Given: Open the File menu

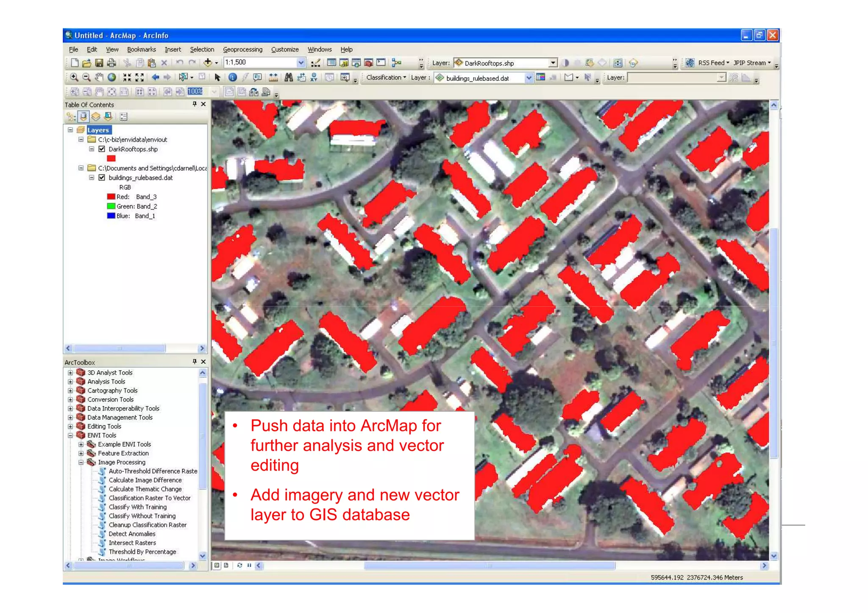Looking at the screenshot, I should click(x=74, y=50).
